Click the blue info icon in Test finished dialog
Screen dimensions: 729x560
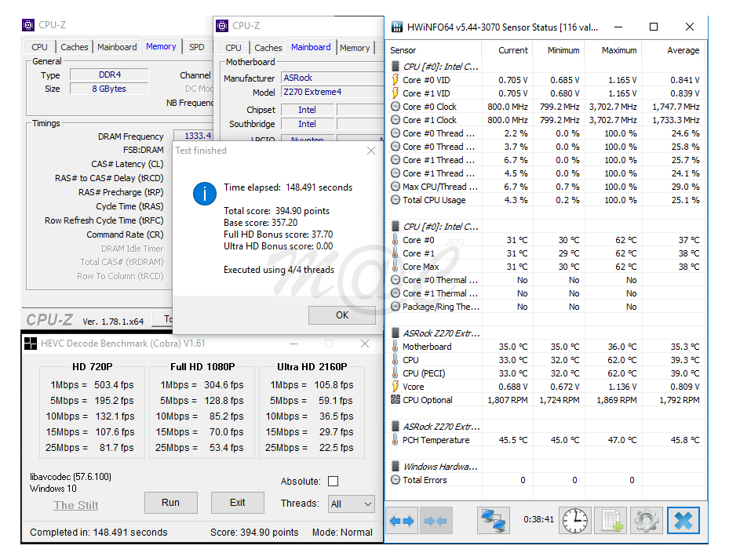pyautogui.click(x=205, y=194)
